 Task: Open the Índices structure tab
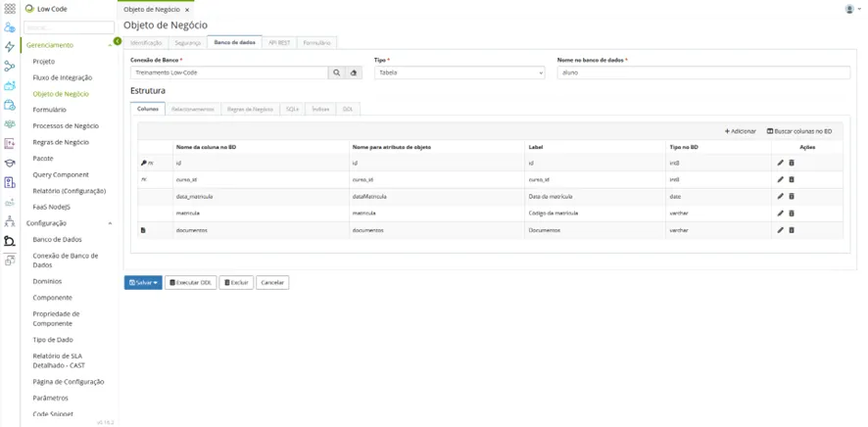point(320,109)
